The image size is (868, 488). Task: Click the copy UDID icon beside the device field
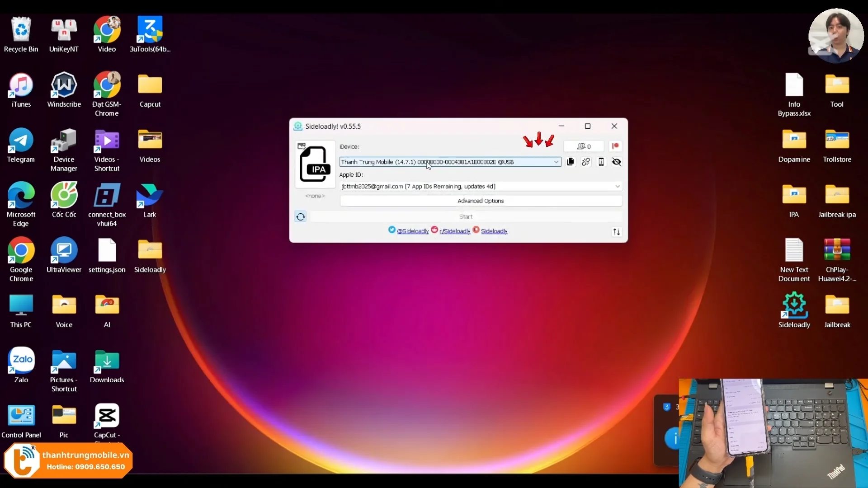point(571,162)
